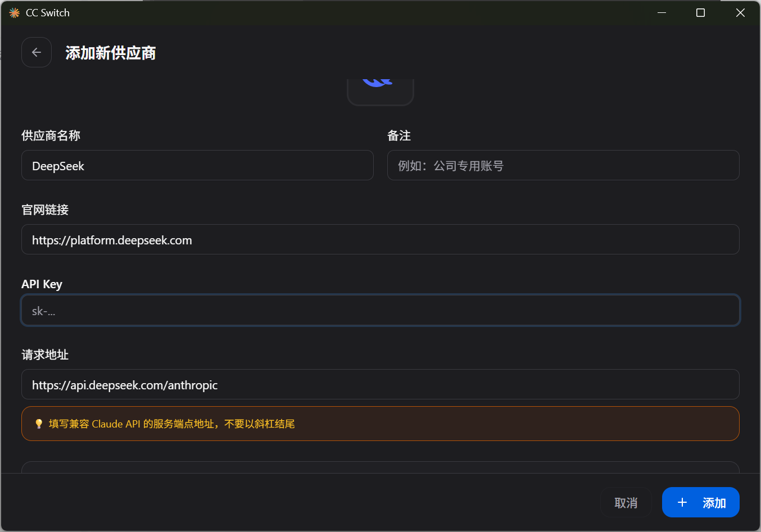The height and width of the screenshot is (532, 761).
Task: Click the 请求地址 label
Action: coord(45,354)
